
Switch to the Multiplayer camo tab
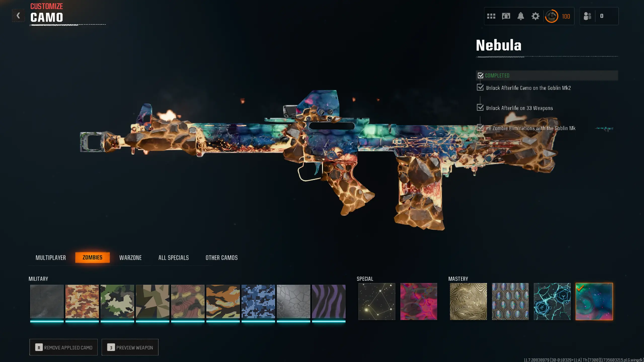pos(51,258)
